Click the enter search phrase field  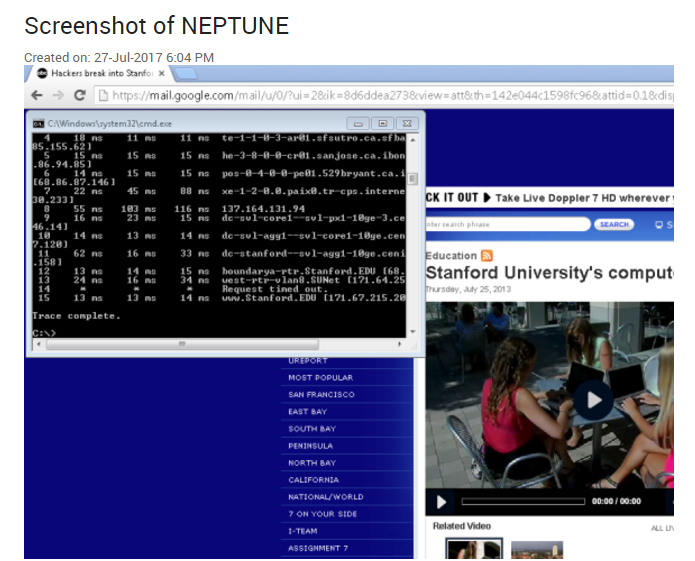(x=507, y=225)
